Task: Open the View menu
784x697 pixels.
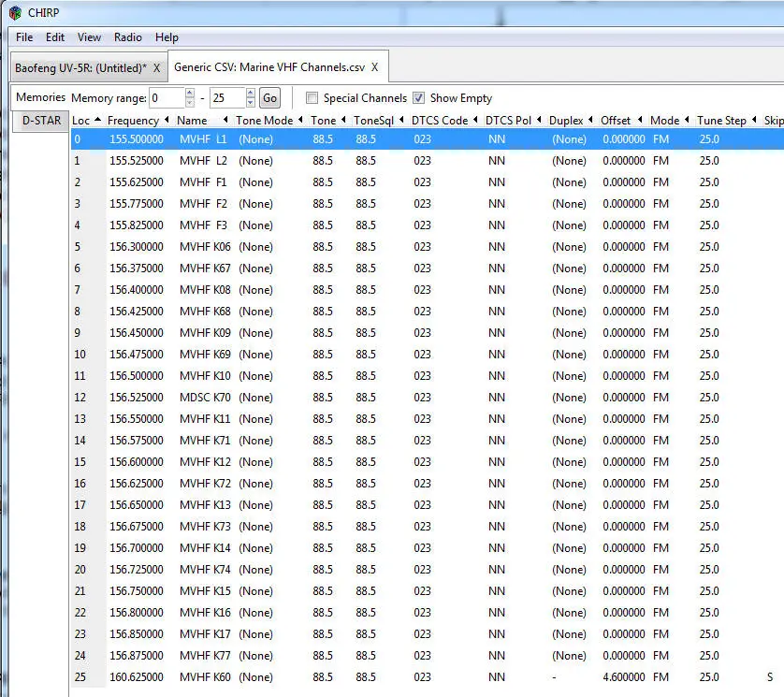Action: (x=89, y=37)
